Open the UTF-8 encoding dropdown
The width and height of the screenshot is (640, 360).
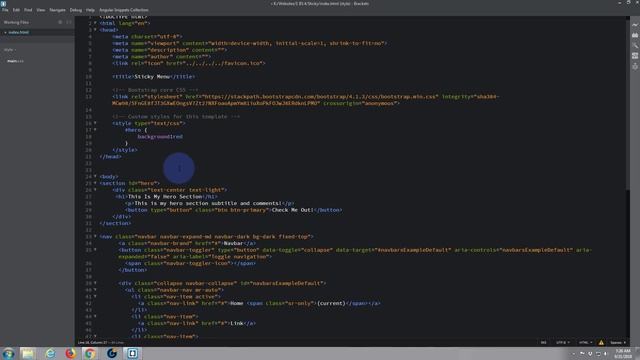(x=562, y=342)
